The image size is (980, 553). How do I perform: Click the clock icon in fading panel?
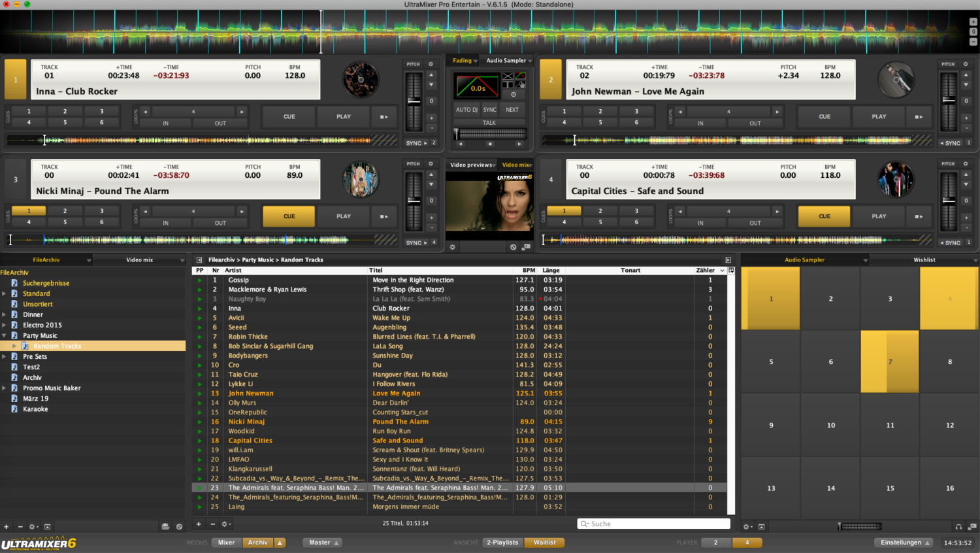(514, 95)
